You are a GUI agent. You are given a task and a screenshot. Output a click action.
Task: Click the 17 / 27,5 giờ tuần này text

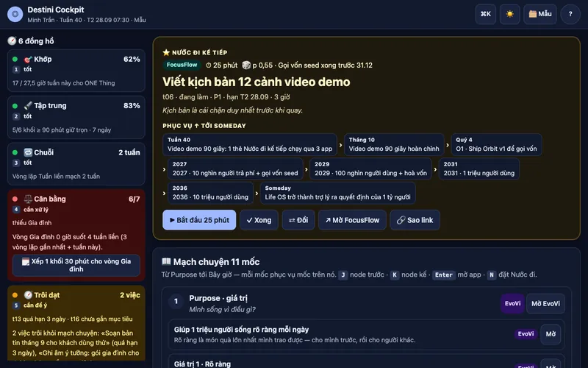click(64, 83)
